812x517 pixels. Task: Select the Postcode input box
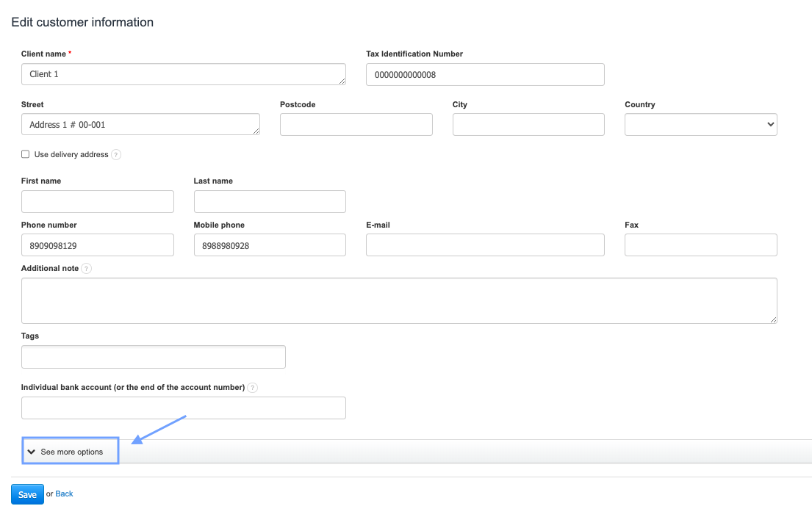(356, 125)
